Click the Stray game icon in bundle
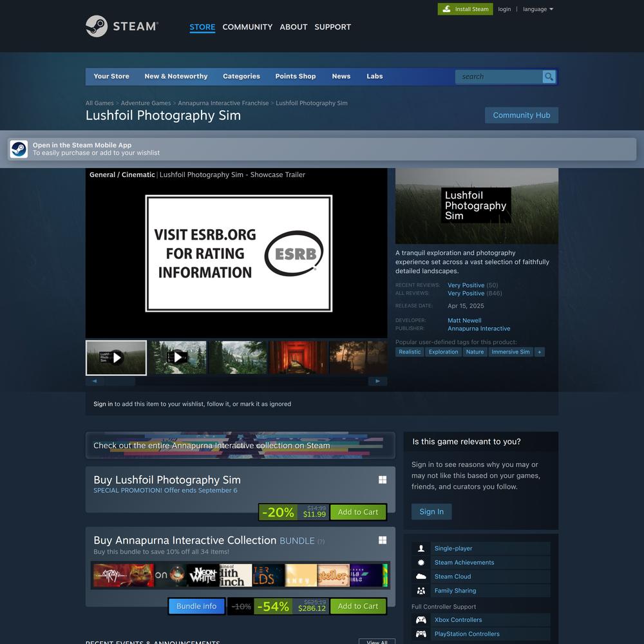 [x=123, y=575]
